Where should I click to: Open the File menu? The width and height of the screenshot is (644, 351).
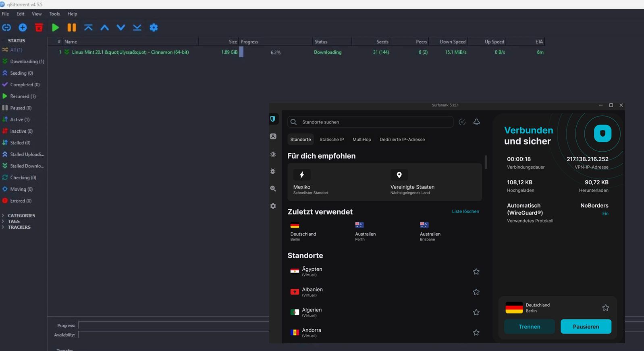(x=5, y=14)
